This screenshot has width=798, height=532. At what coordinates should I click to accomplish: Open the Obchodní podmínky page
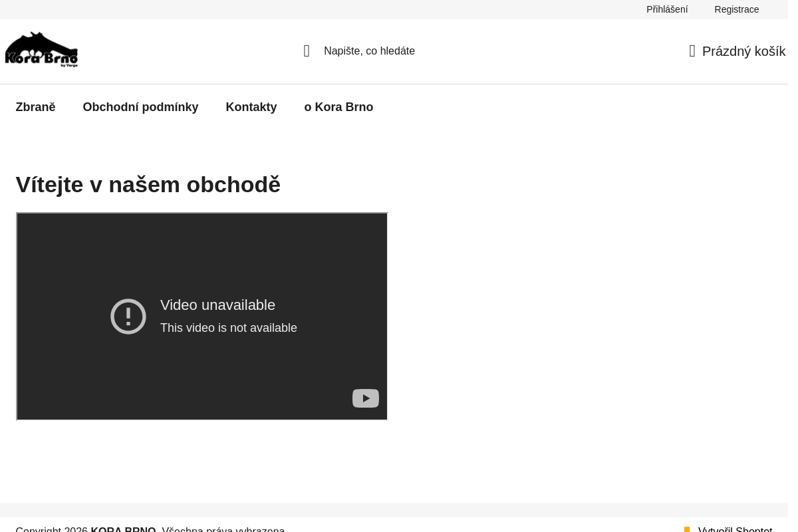click(140, 107)
